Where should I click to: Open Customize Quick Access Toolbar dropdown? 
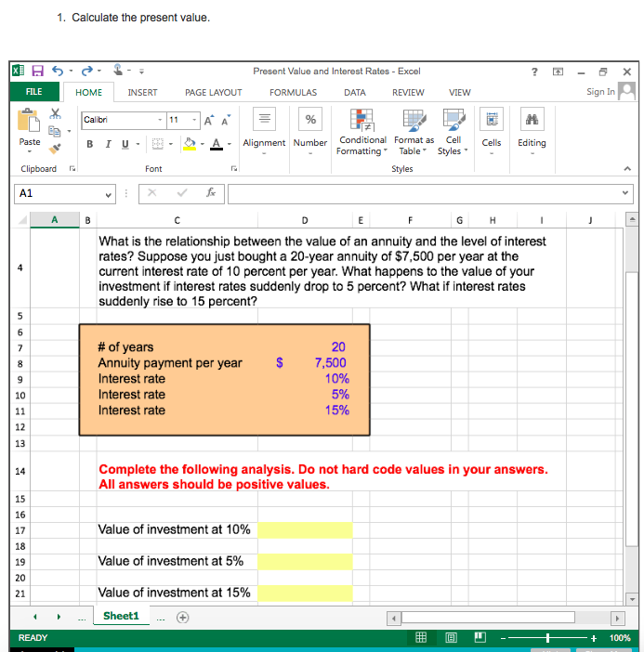141,72
